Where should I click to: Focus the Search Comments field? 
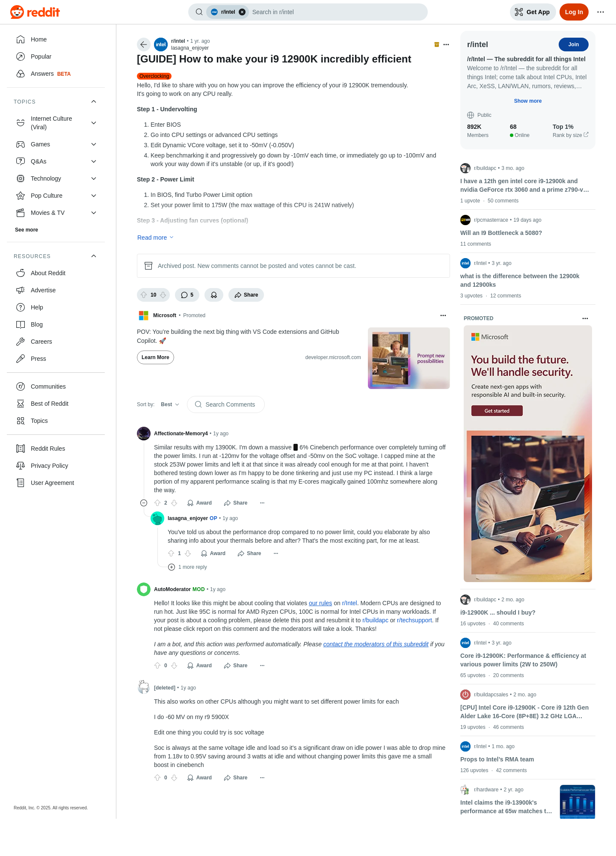coord(225,404)
